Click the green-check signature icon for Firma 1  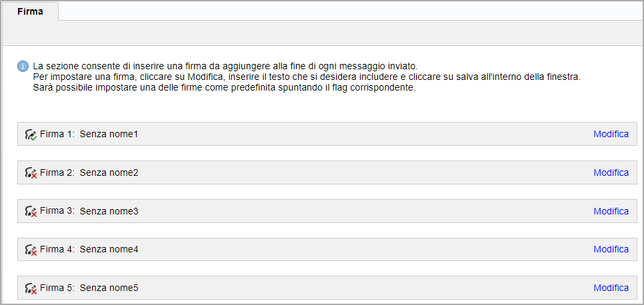[31, 135]
